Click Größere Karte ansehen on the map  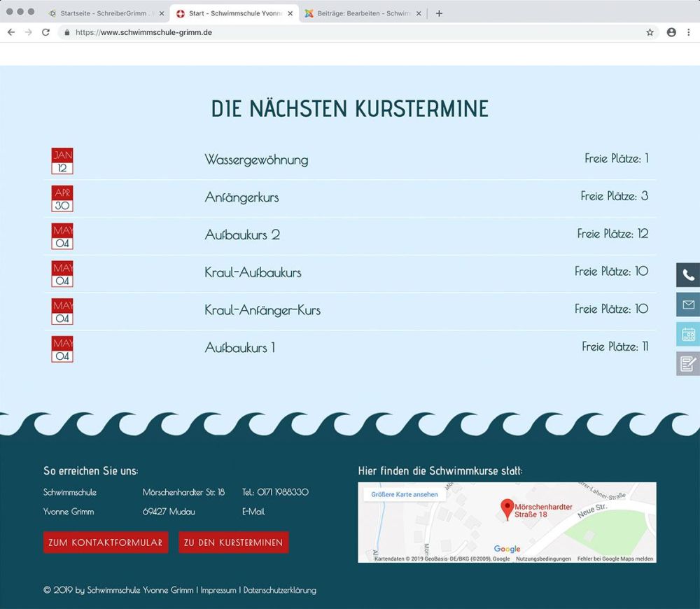point(404,493)
